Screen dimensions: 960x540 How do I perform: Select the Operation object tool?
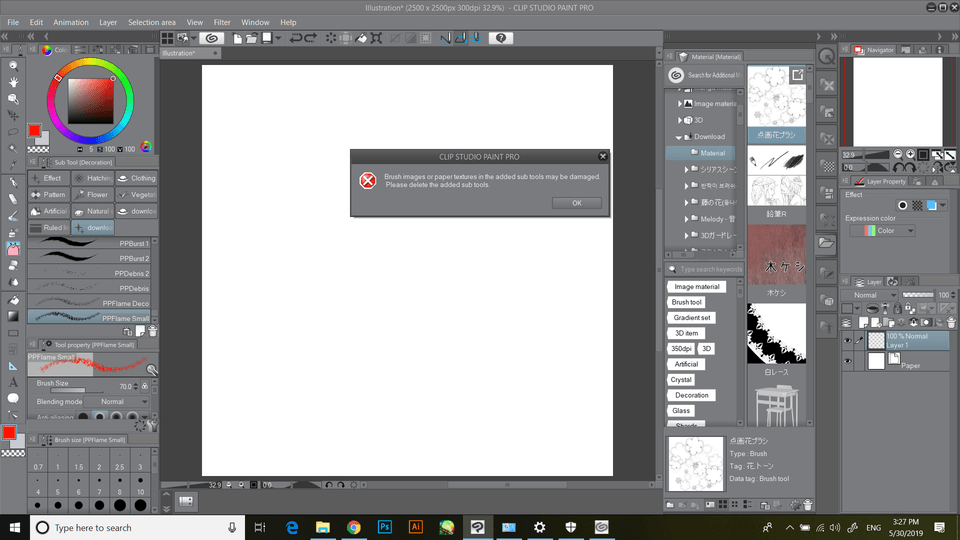click(x=13, y=99)
